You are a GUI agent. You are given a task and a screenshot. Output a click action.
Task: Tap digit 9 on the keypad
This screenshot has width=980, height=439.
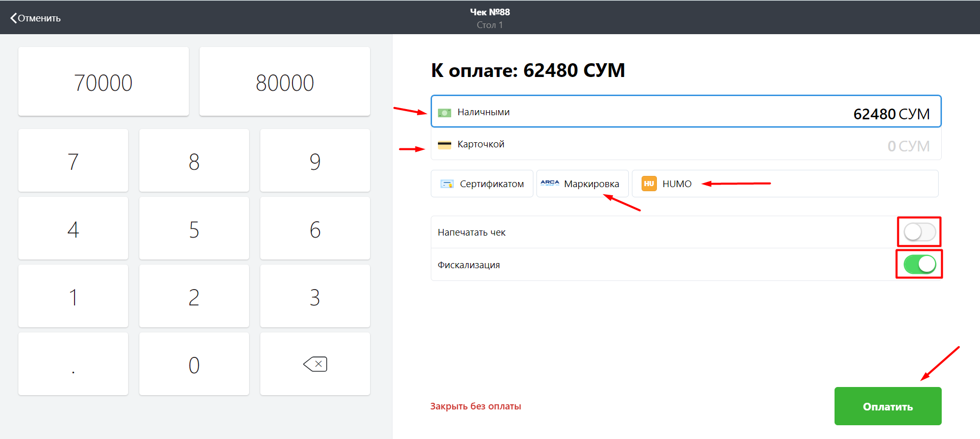[x=315, y=161]
